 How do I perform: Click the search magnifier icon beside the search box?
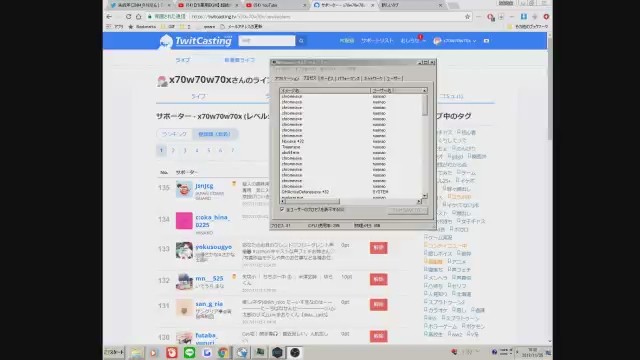click(x=301, y=41)
